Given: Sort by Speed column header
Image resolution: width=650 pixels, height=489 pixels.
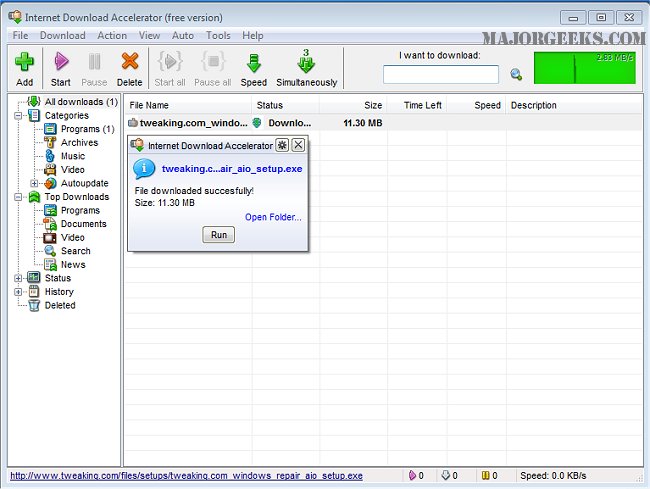Looking at the screenshot, I should 476,105.
